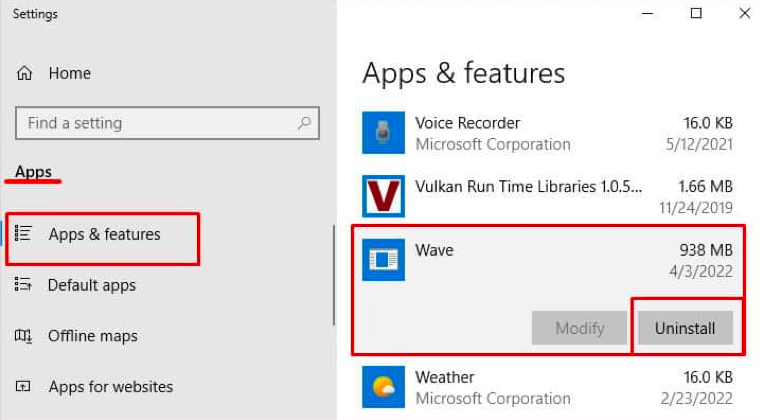Click the greyed-out Modify button
The width and height of the screenshot is (760, 420).
(579, 328)
